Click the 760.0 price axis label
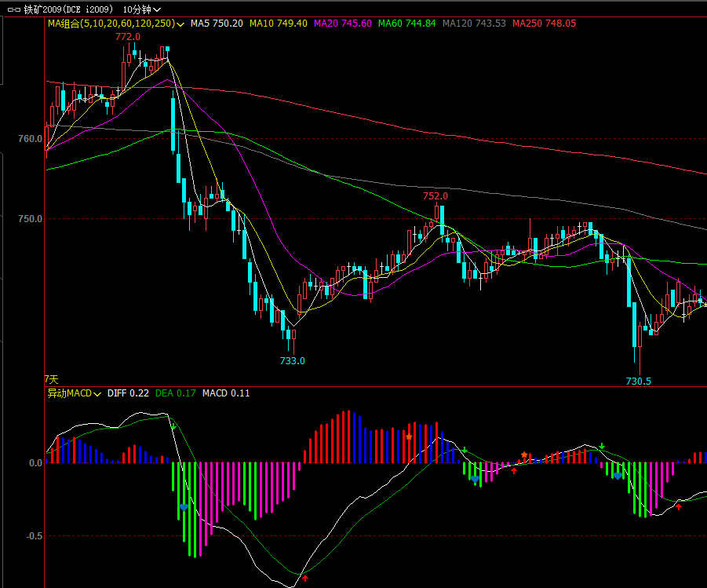707x588 pixels. pyautogui.click(x=30, y=139)
